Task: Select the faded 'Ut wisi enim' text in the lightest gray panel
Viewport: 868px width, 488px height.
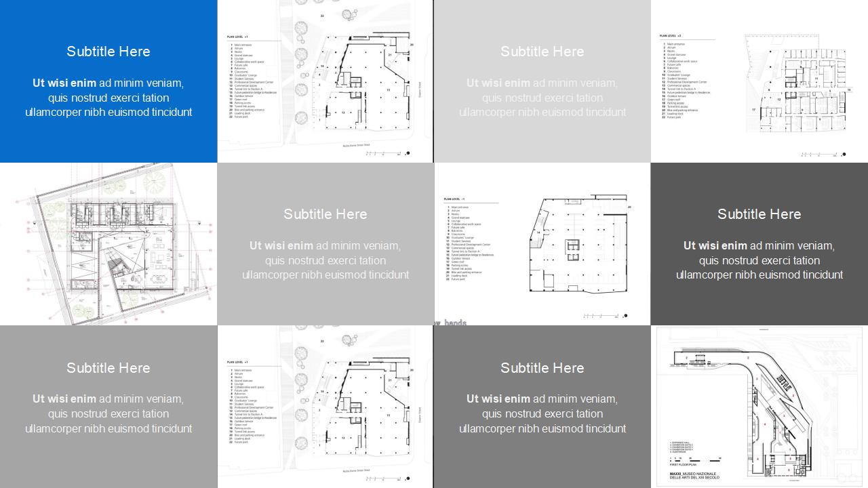Action: pyautogui.click(x=542, y=98)
